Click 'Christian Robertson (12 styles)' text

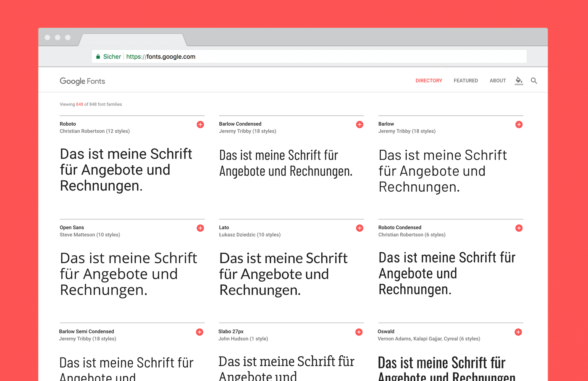coord(94,131)
